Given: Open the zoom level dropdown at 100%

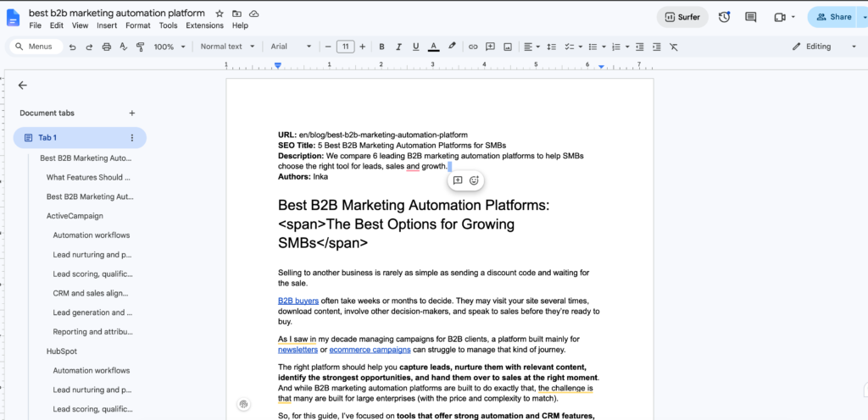Looking at the screenshot, I should pyautogui.click(x=170, y=47).
